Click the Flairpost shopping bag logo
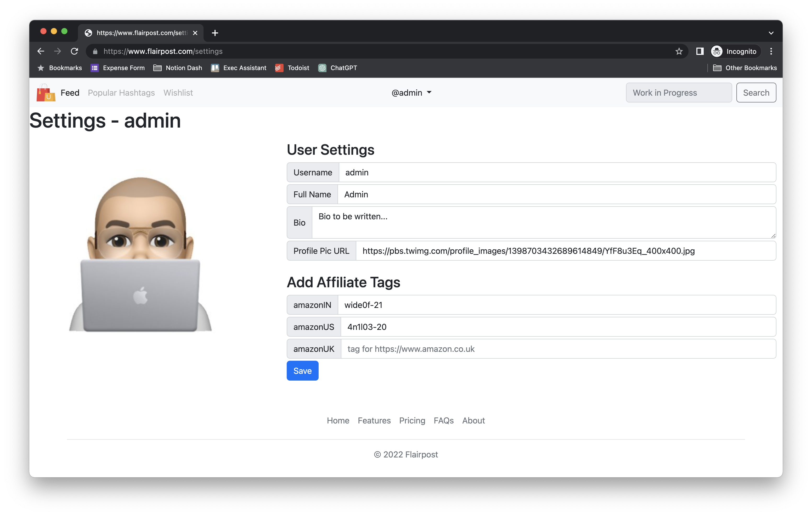 tap(46, 92)
